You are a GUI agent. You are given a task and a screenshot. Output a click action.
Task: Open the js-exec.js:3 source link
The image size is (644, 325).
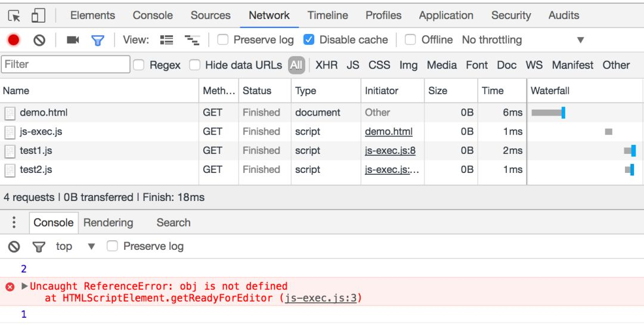coord(321,298)
